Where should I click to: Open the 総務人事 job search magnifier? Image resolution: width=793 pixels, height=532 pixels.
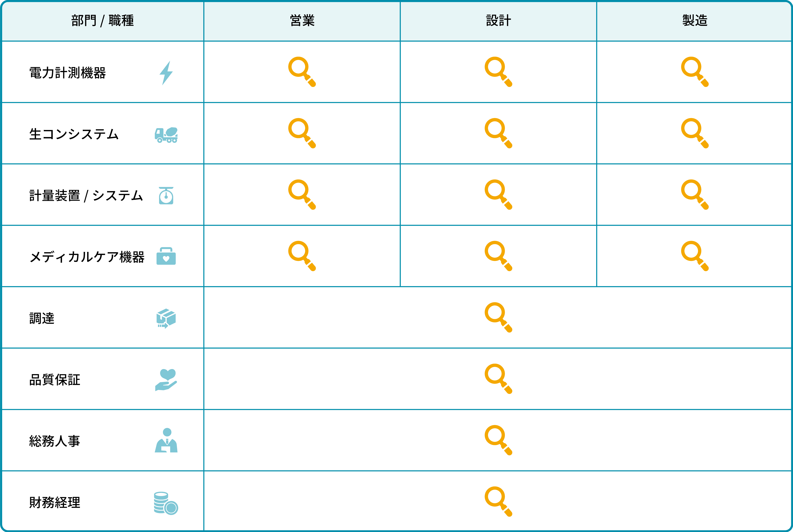498,440
